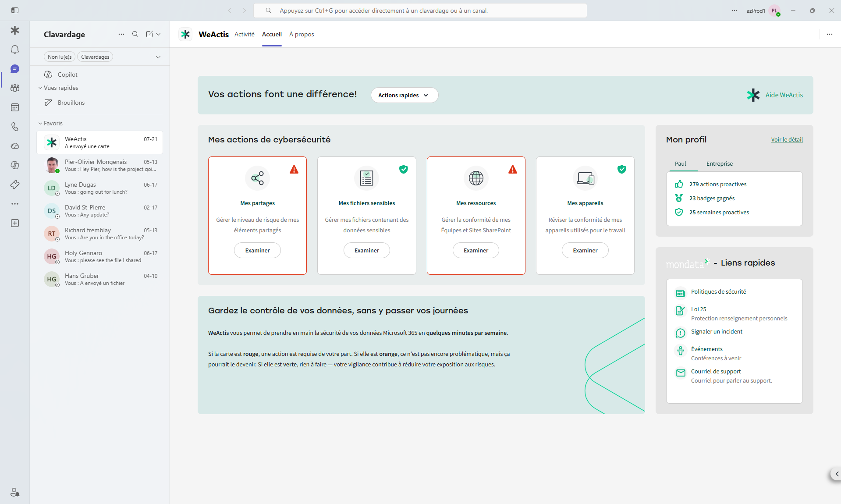Click Examiner under Mes fichiers sensibles

[367, 250]
